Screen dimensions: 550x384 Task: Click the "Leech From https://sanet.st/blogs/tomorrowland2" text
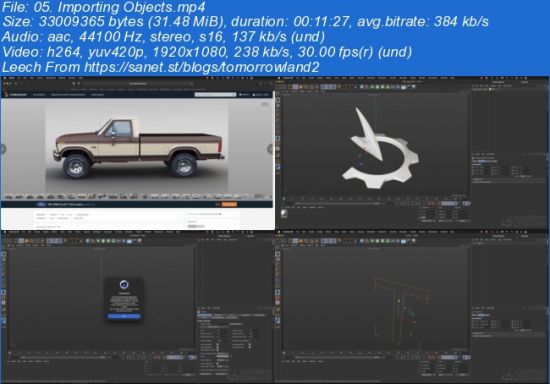point(161,67)
